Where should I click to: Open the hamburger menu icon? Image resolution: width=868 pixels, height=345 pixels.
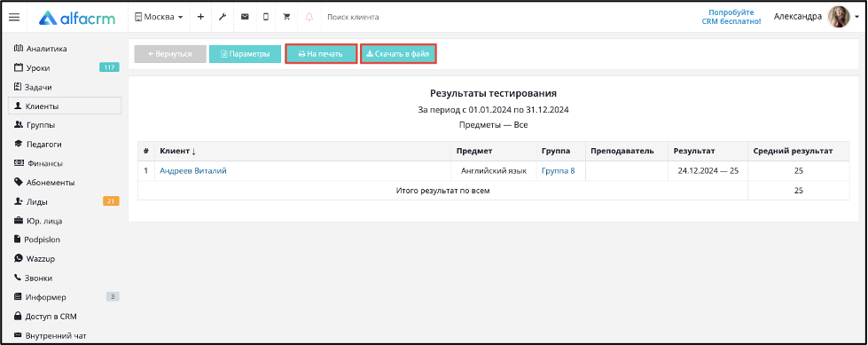coord(14,17)
